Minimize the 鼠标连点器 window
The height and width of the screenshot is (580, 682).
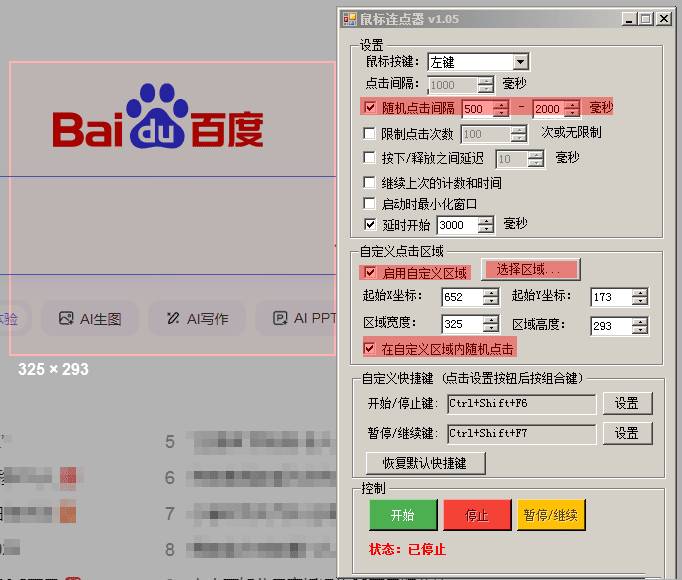(629, 19)
